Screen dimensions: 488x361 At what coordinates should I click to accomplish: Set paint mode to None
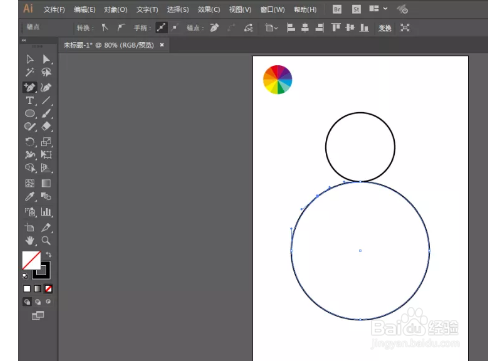point(48,289)
